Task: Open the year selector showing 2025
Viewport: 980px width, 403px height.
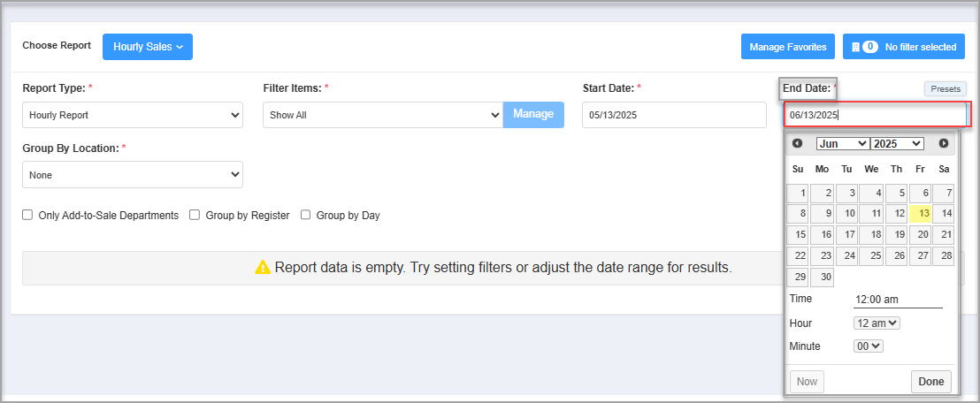Action: point(897,144)
